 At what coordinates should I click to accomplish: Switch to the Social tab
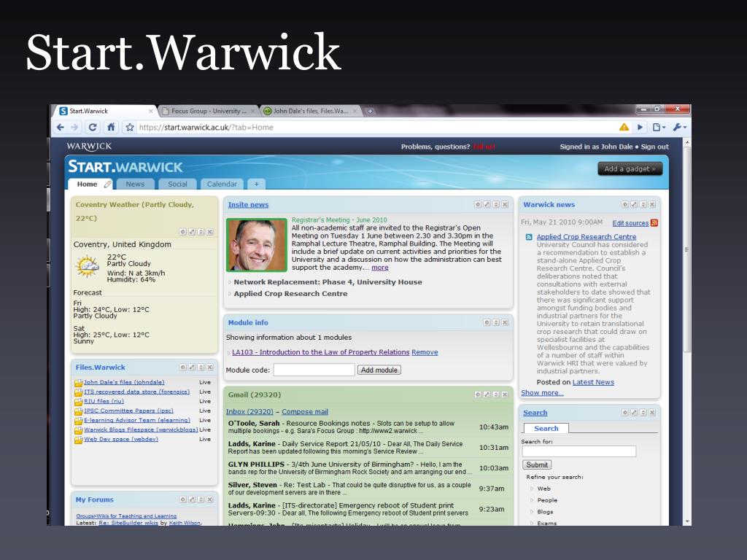pyautogui.click(x=177, y=184)
